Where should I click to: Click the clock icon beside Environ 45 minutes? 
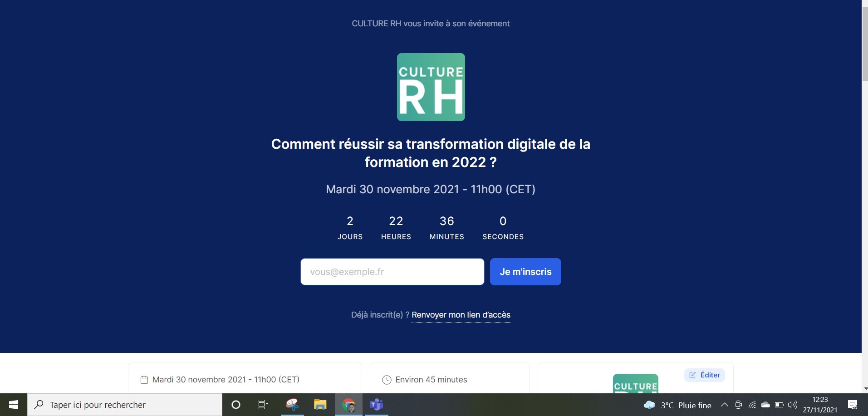point(387,380)
